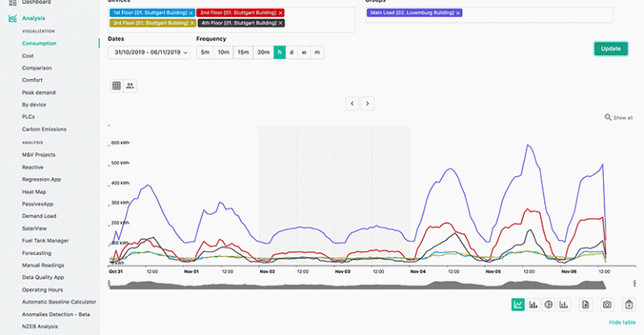Click the group devices icon

pos(130,86)
